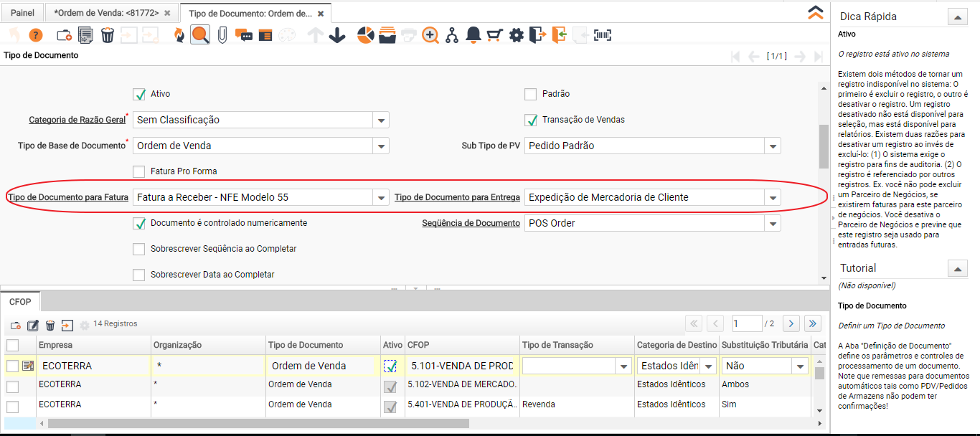Expand Tipo de Documento para Entrega dropdown
This screenshot has height=436, width=980.
(x=772, y=197)
